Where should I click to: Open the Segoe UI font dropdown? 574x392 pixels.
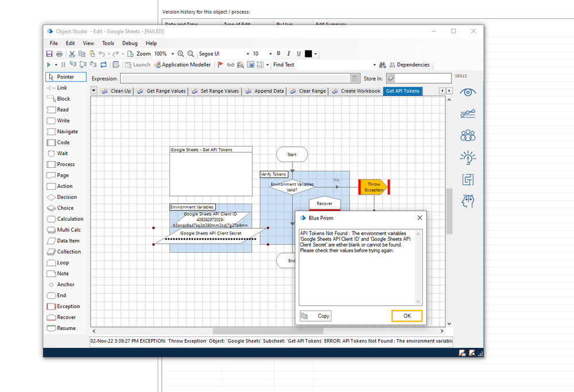[x=248, y=54]
